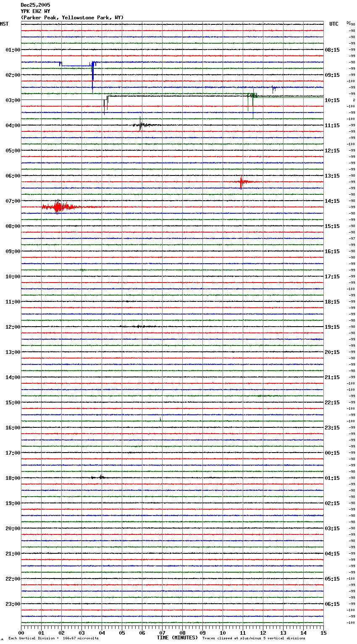Click the DC value 2 beside 10:15
357x644 pixels.
pyautogui.click(x=354, y=100)
